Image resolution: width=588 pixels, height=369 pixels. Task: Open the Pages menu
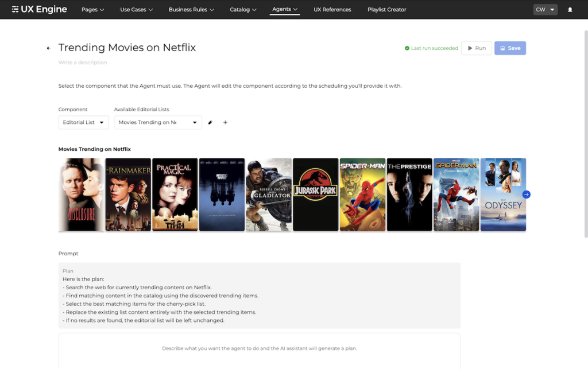click(92, 10)
